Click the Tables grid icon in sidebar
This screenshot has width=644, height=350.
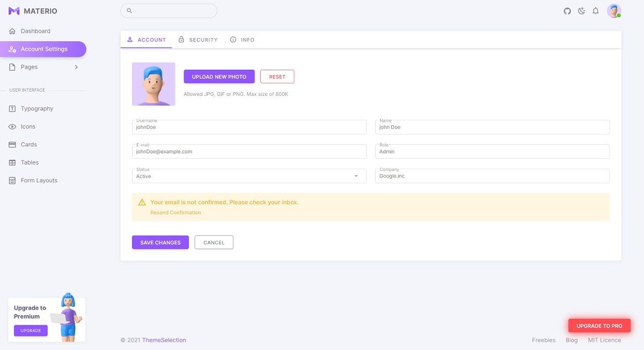click(12, 162)
